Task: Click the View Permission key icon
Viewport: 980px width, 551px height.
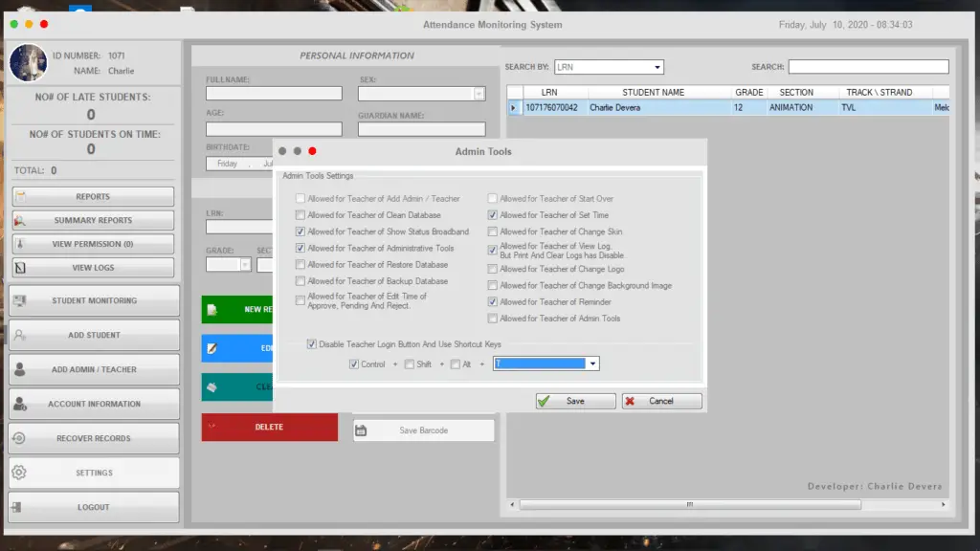Action: coord(22,244)
